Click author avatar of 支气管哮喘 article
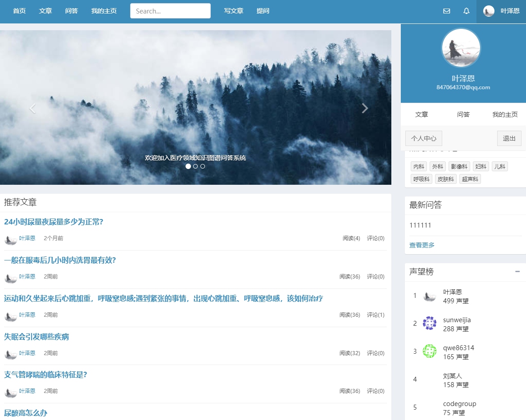 point(11,393)
